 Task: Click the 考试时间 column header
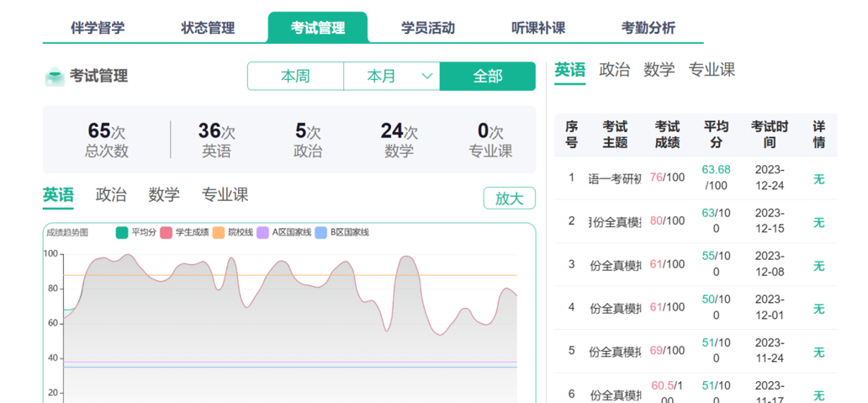[x=770, y=135]
